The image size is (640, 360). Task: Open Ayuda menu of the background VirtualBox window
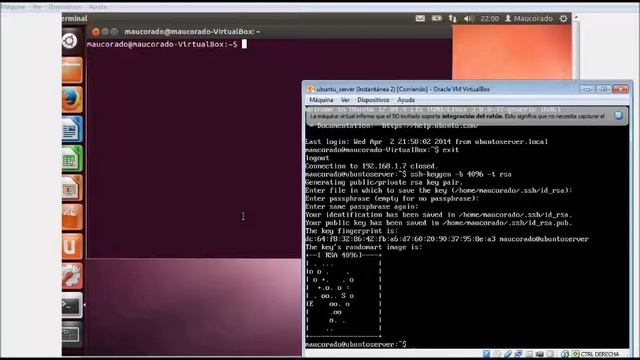(98, 7)
